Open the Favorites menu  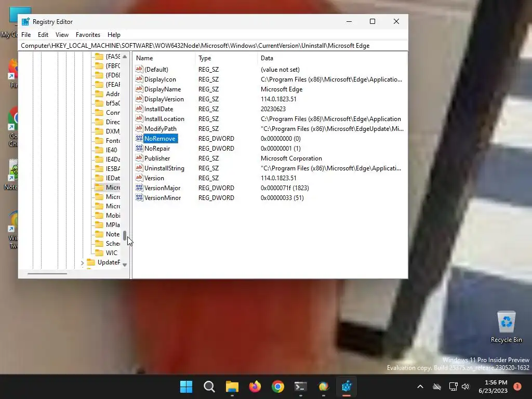click(88, 35)
